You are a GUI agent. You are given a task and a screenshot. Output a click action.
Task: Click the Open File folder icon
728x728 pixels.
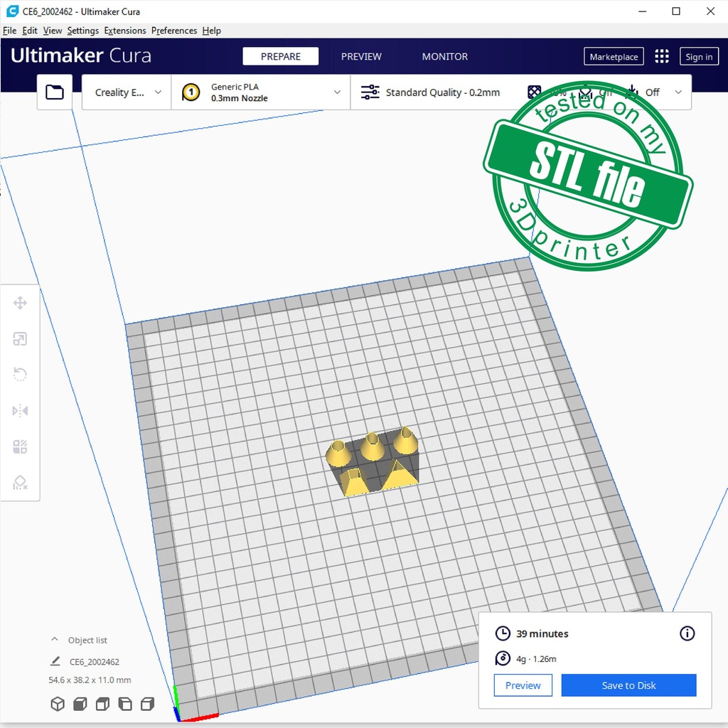tap(55, 92)
